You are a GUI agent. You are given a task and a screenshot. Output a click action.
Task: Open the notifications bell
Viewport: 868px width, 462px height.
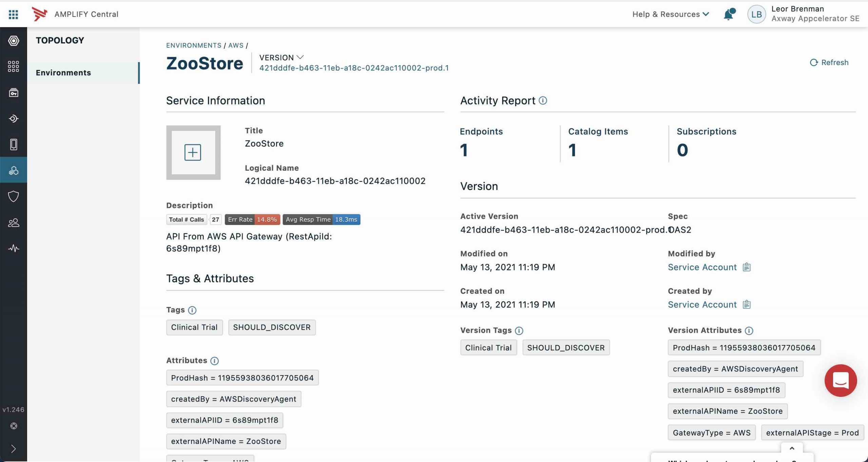(x=729, y=14)
